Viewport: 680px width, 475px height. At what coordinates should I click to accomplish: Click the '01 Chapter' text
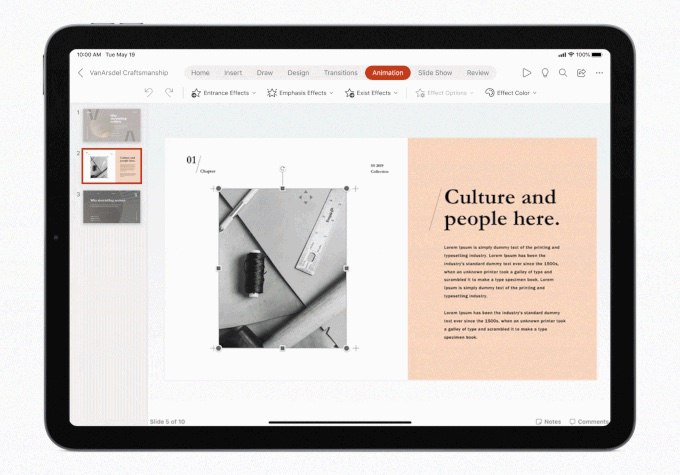201,165
